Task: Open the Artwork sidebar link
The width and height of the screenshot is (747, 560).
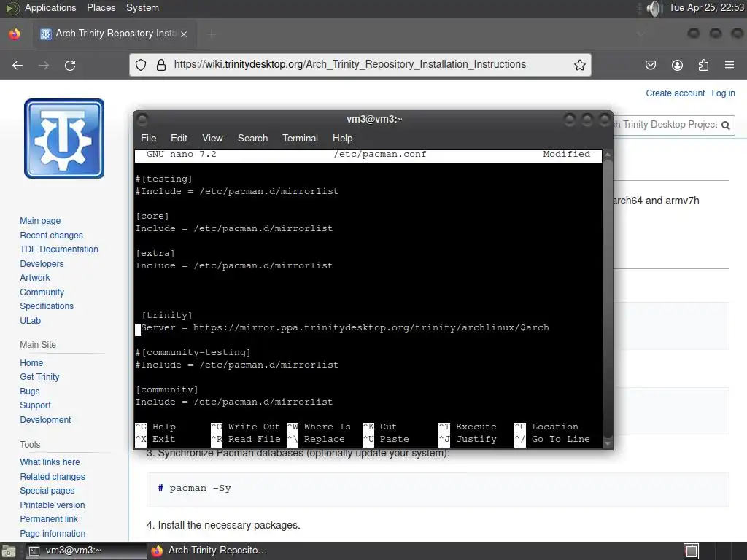Action: click(35, 278)
